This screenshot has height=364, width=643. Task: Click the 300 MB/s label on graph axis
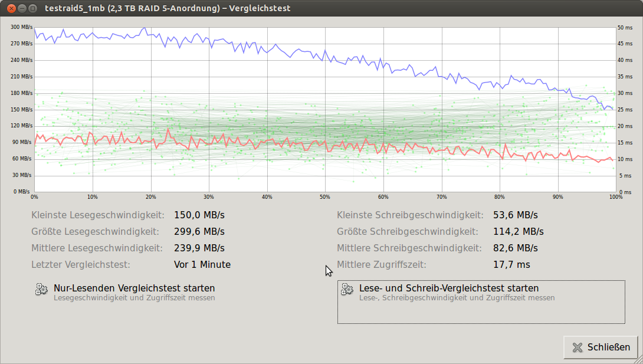(x=21, y=27)
